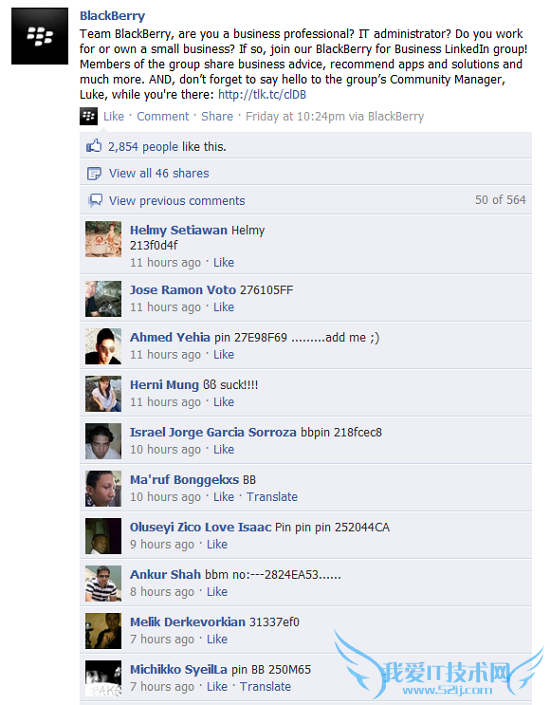
Task: Click the BlackBerry page profile picture
Action: [40, 36]
